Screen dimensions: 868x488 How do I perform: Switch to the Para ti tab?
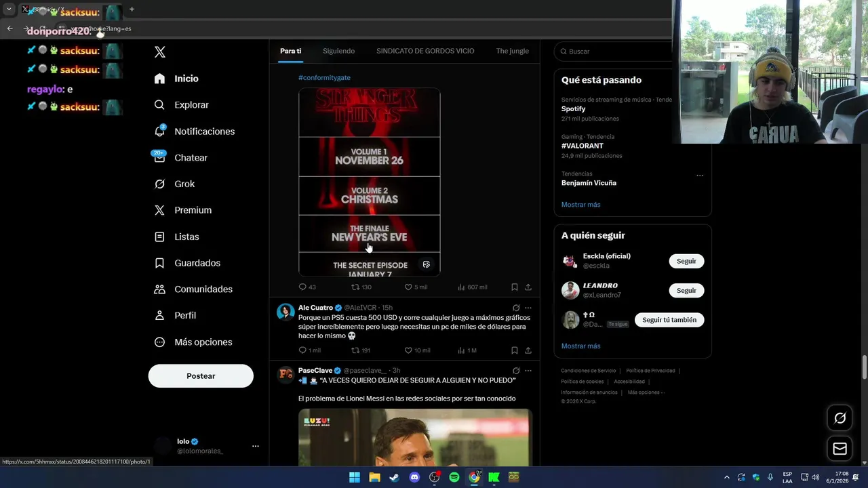pos(291,51)
